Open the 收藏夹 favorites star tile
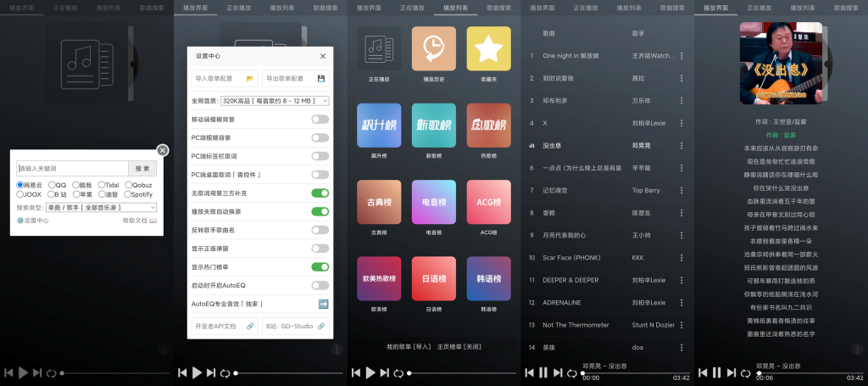 [488, 48]
